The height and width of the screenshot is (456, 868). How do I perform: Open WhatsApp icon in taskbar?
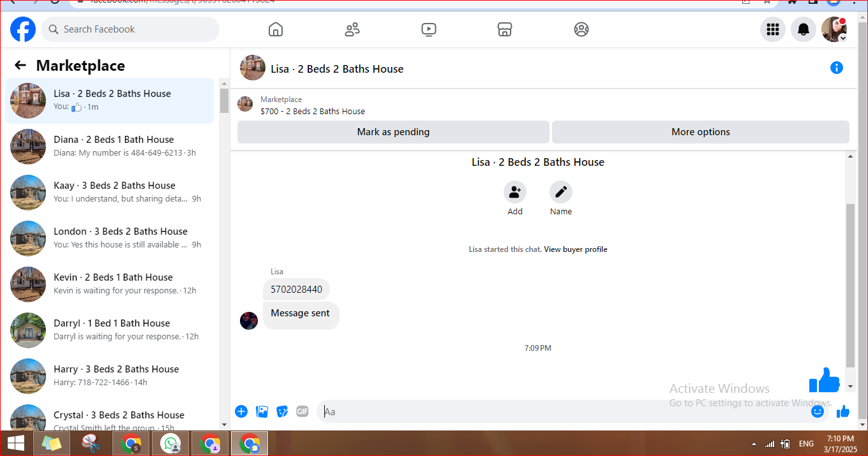[170, 443]
